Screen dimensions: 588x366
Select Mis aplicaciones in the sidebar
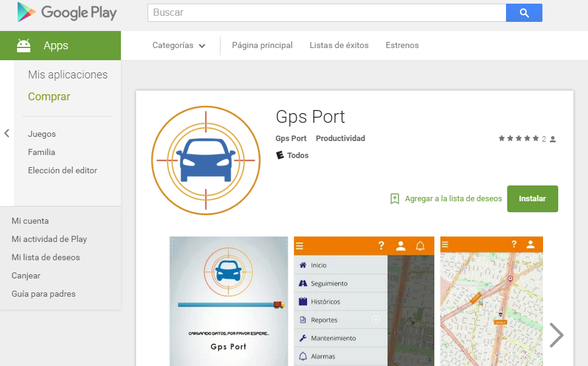click(67, 75)
